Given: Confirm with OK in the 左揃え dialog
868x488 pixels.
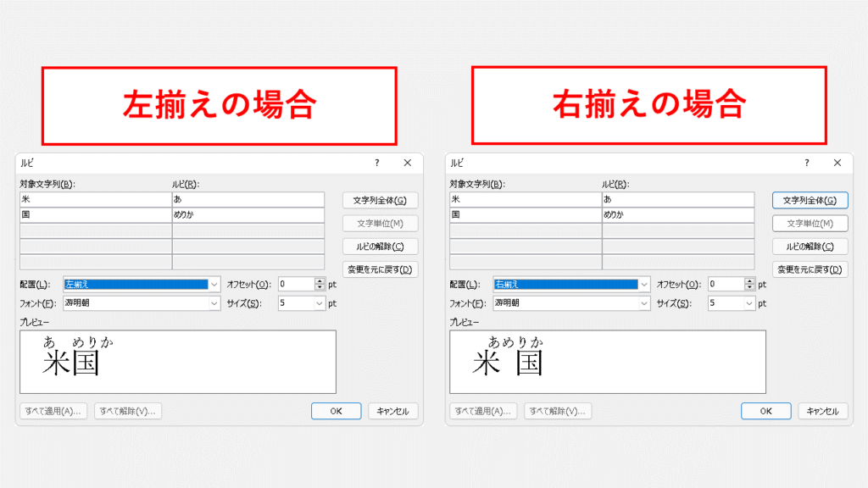Looking at the screenshot, I should click(x=336, y=411).
